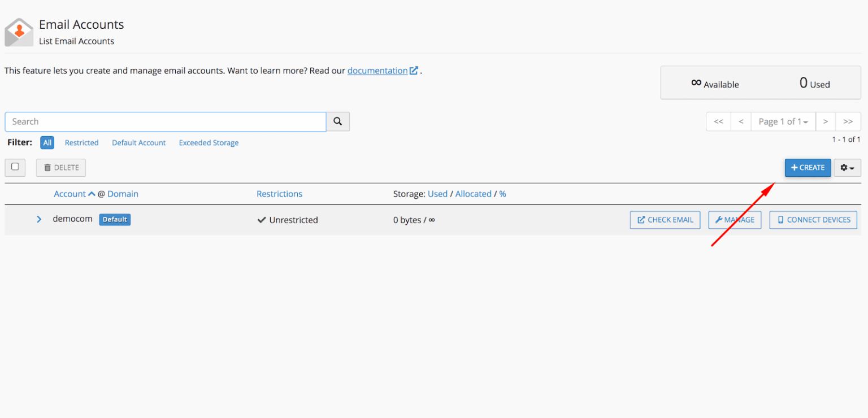Click the external-link icon on CHECK EMAIL

tap(640, 220)
